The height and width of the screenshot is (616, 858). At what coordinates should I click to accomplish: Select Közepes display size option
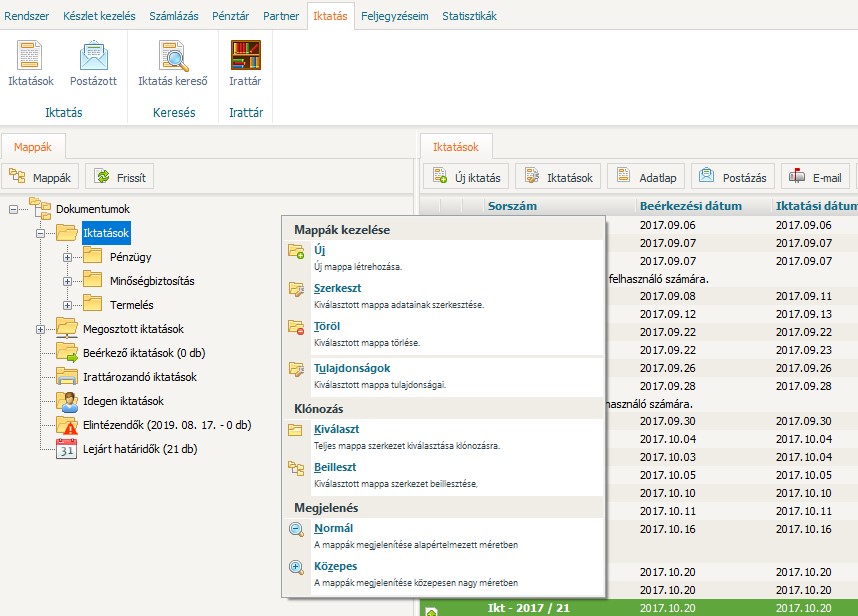[x=336, y=566]
